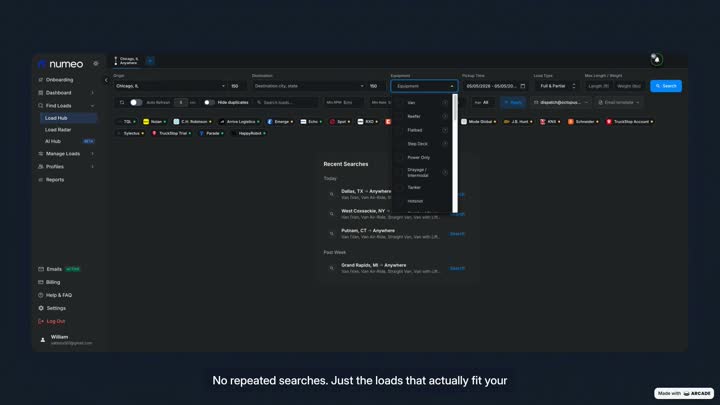Open Manage Loads menu

pyautogui.click(x=63, y=154)
